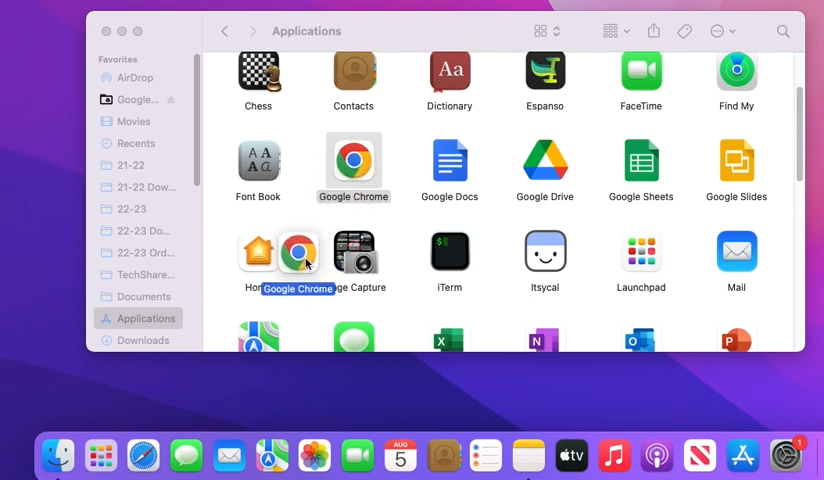This screenshot has height=480, width=824.
Task: Click the "Favorites" sidebar heading
Action: click(x=118, y=59)
